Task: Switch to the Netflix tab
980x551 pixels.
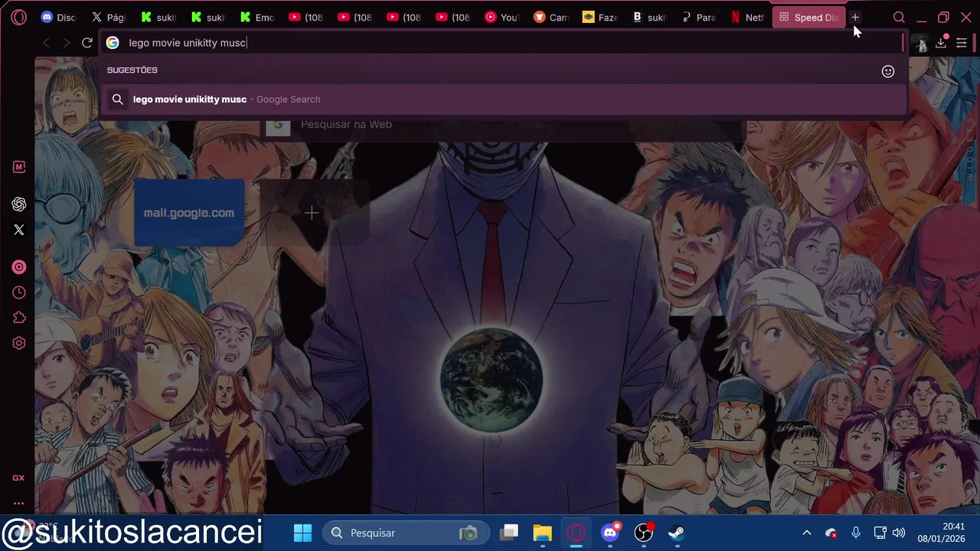Action: [x=746, y=17]
